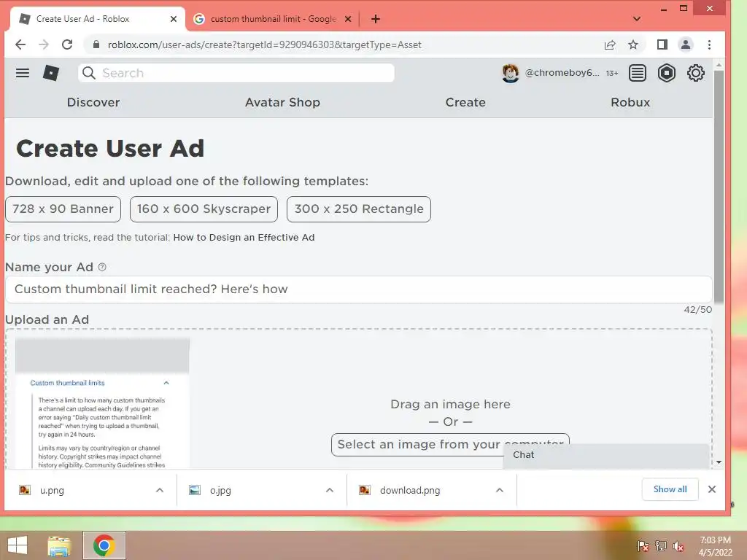The height and width of the screenshot is (560, 747).
Task: Reload the Roblox page
Action: tap(67, 44)
